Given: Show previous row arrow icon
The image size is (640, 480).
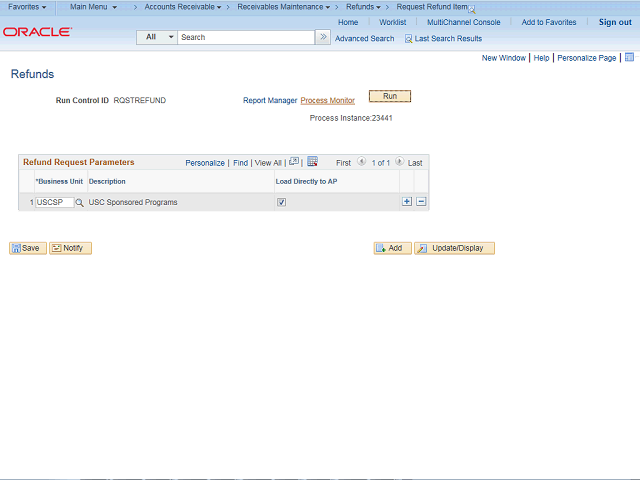Looking at the screenshot, I should point(361,162).
